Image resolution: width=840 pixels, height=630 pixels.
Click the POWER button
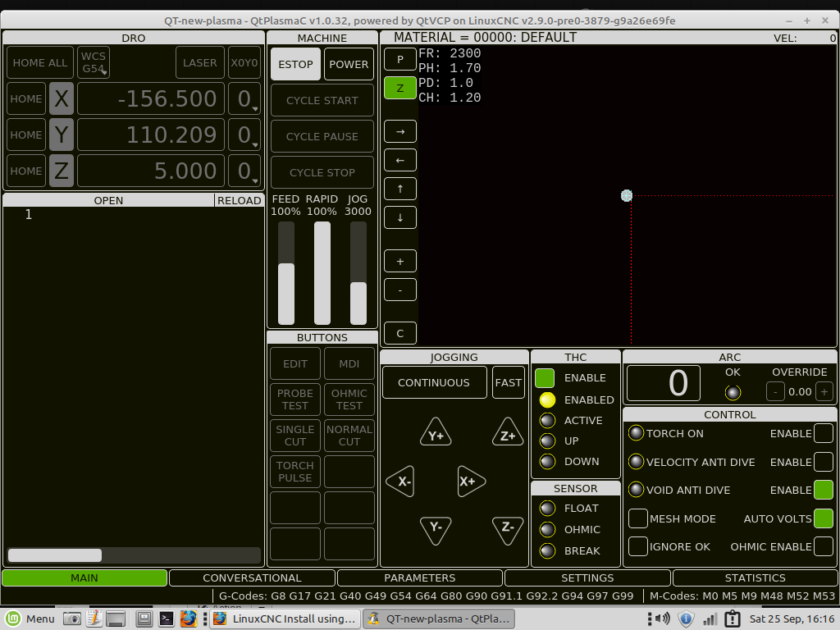(x=349, y=64)
